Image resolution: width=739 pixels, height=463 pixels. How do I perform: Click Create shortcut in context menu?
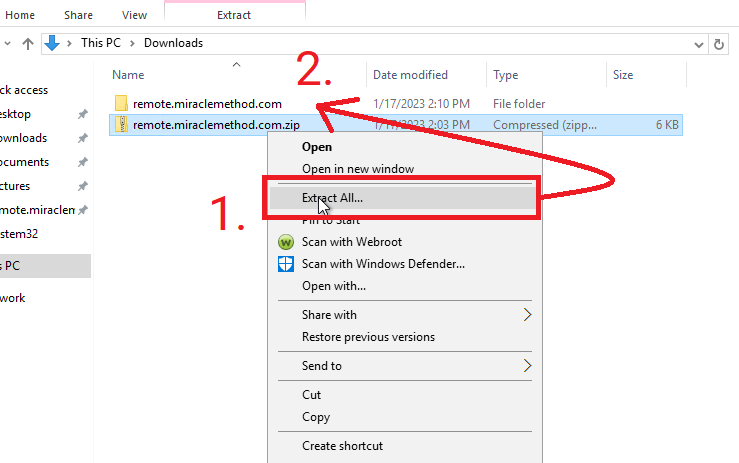(x=342, y=446)
